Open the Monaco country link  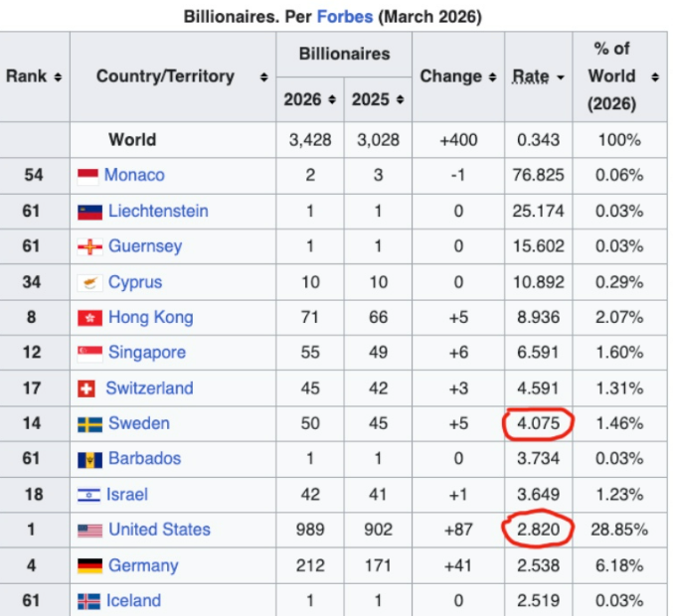click(x=134, y=175)
